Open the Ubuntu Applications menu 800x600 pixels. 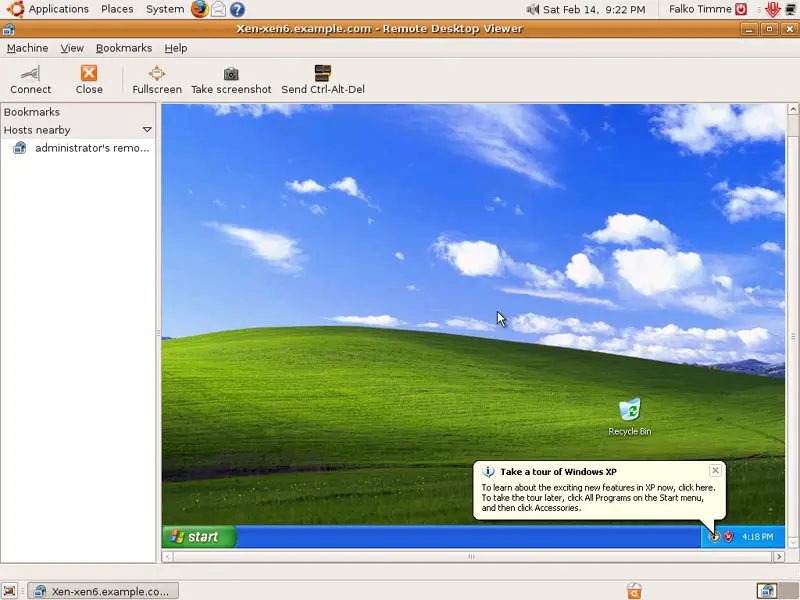tap(58, 9)
